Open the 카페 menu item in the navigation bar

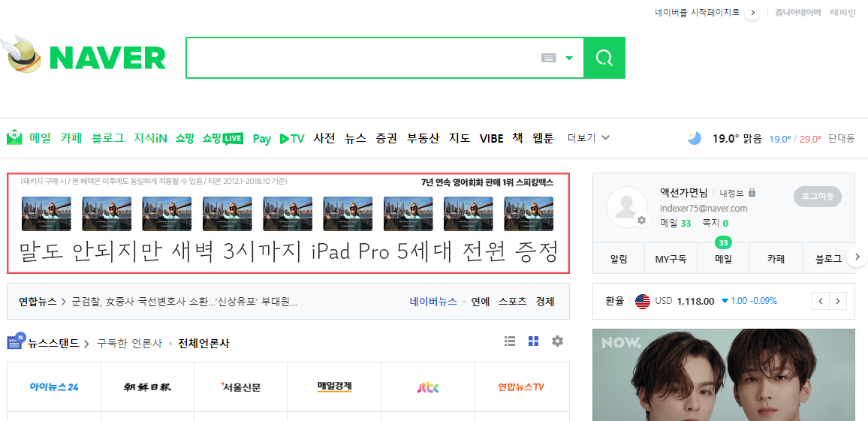point(71,138)
